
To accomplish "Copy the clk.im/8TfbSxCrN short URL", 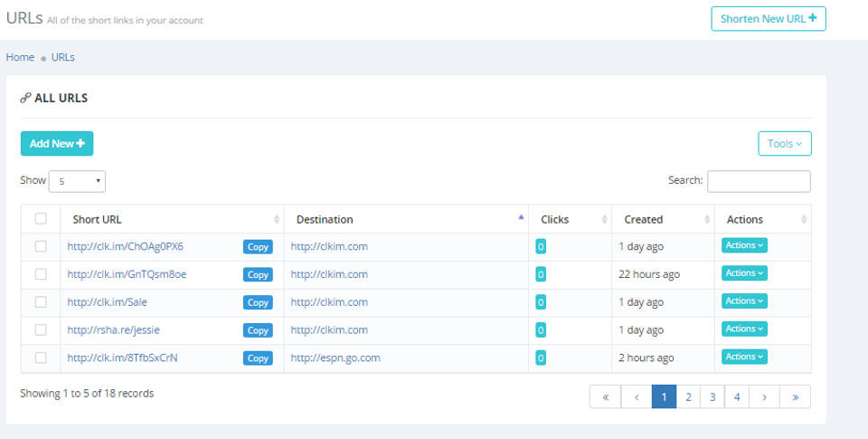I will (x=258, y=358).
